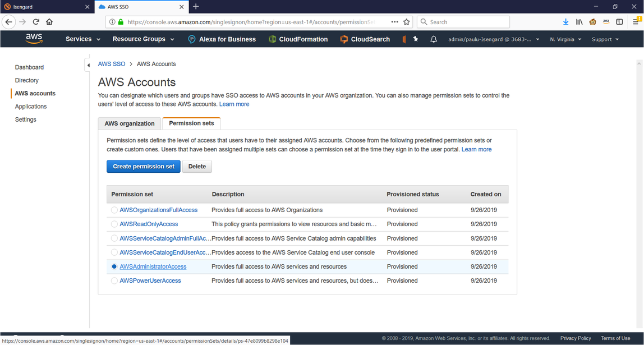This screenshot has width=644, height=345.
Task: Open the Alexa for Business shortcut icon
Action: (x=191, y=39)
